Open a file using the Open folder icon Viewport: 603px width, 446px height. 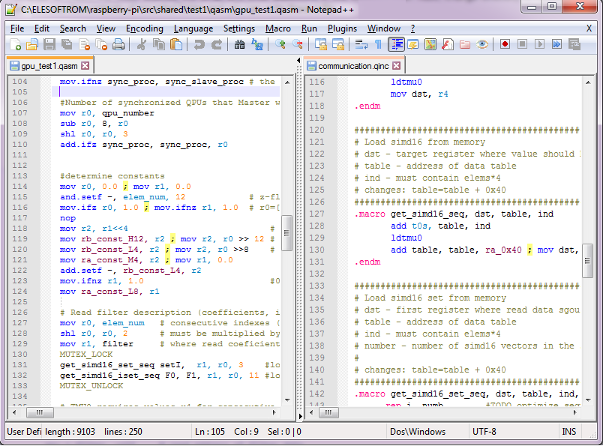click(32, 45)
